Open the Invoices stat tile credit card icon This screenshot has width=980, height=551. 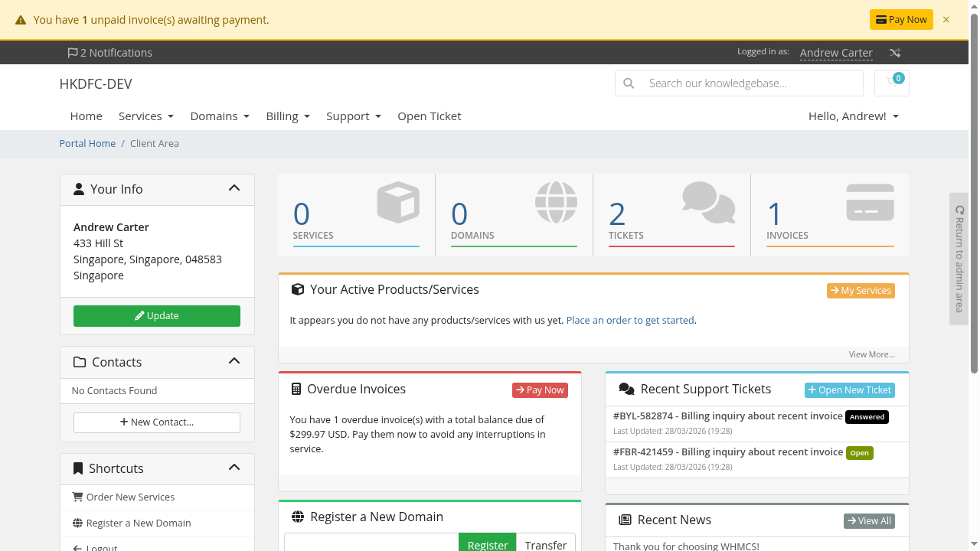pos(871,203)
